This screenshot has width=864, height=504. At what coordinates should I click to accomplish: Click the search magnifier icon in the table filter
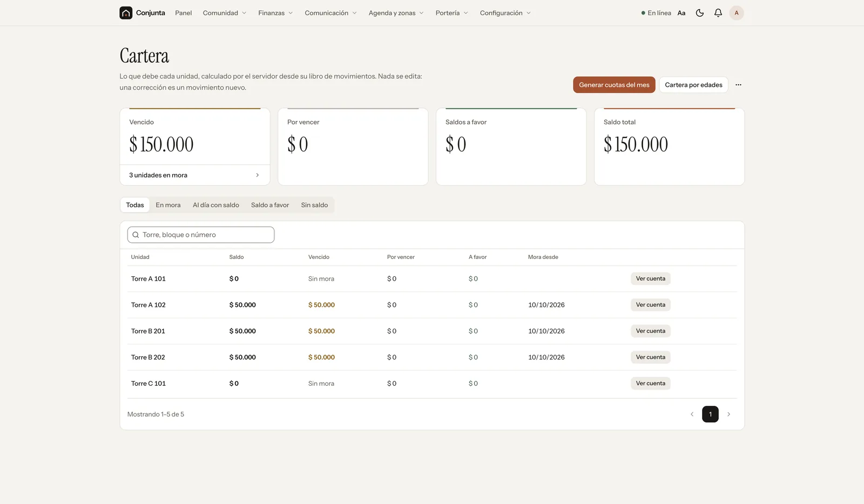tap(136, 235)
